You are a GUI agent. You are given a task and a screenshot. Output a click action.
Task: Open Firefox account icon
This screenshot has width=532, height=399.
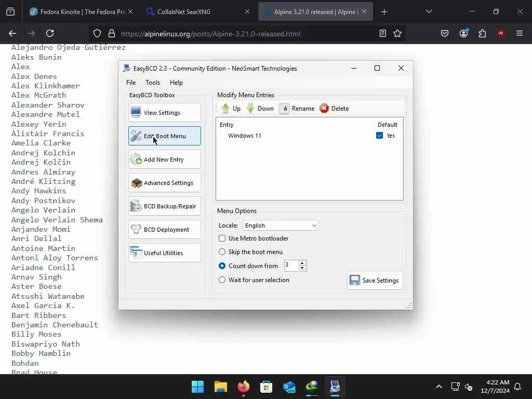click(x=463, y=33)
